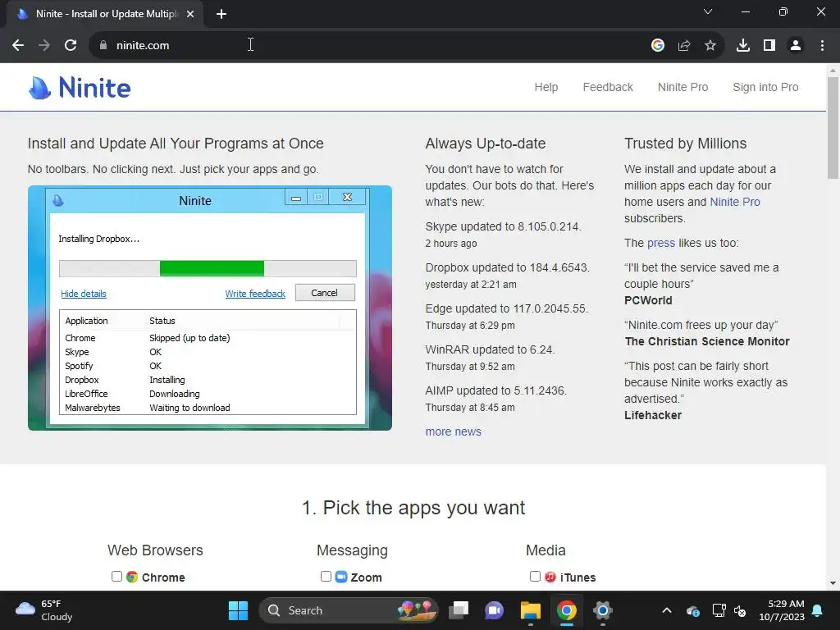This screenshot has width=840, height=630.
Task: Open the Windows Start button
Action: pos(239,610)
